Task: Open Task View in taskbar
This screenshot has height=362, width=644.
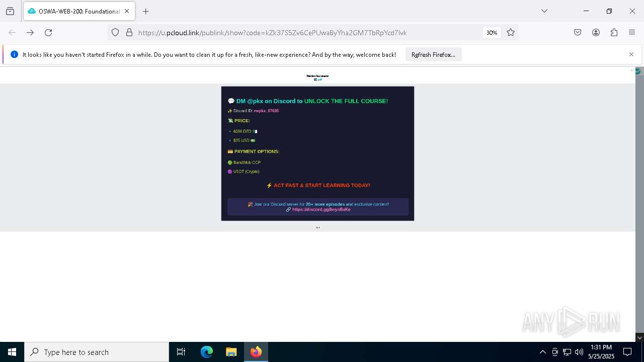Action: point(181,352)
